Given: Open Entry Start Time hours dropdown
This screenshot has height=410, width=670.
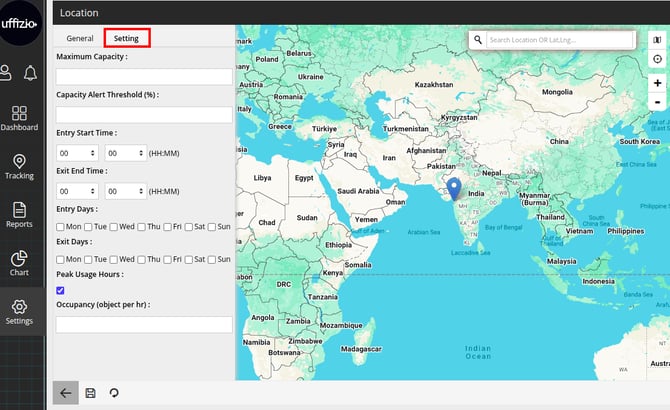Looking at the screenshot, I should coord(77,153).
